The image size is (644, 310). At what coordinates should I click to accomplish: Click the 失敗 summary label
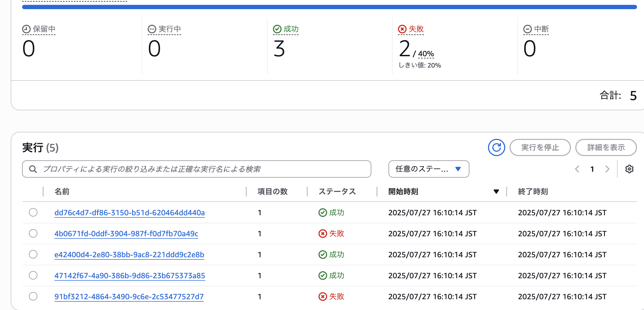[416, 29]
